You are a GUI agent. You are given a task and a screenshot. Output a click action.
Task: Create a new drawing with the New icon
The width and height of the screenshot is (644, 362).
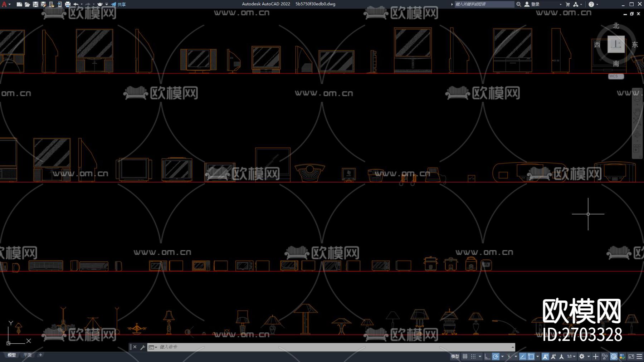click(x=19, y=4)
